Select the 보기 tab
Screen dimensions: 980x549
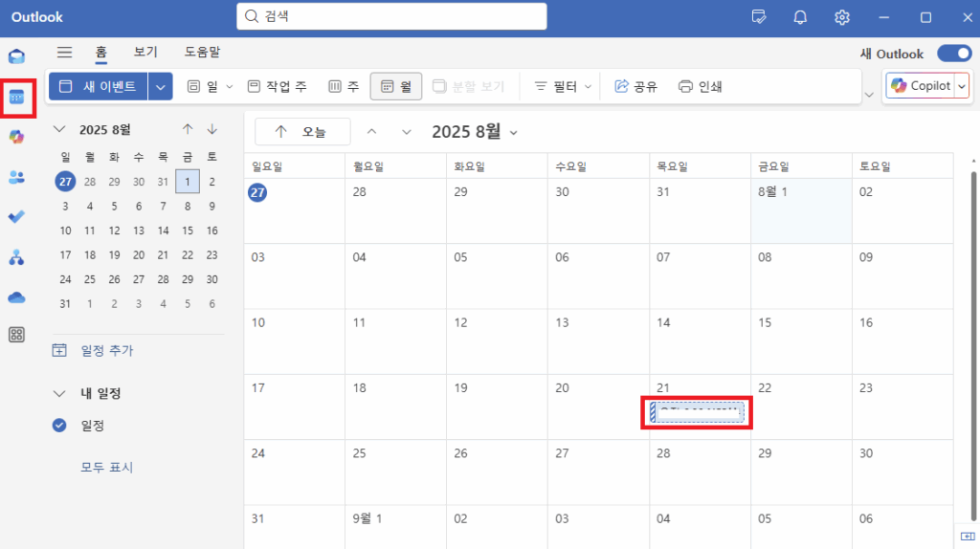coord(145,52)
